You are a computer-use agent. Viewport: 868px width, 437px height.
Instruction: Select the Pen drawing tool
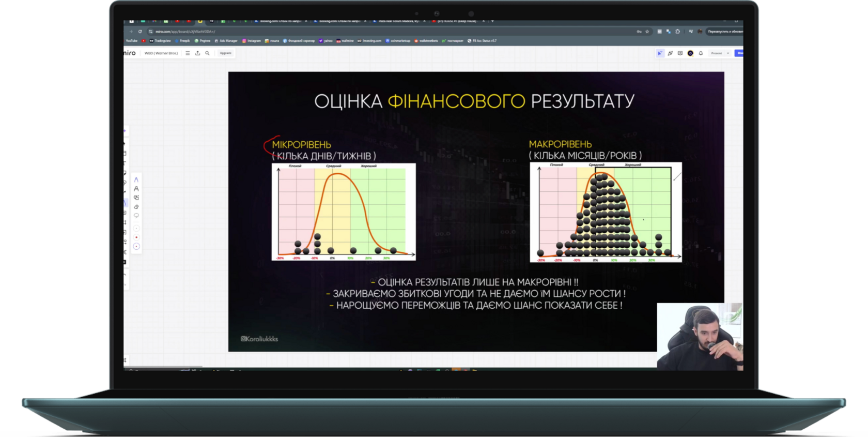pyautogui.click(x=136, y=179)
